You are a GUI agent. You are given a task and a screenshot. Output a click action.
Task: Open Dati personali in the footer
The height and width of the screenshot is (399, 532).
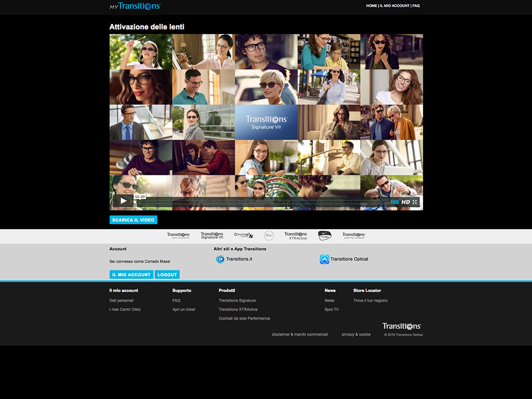tap(122, 301)
